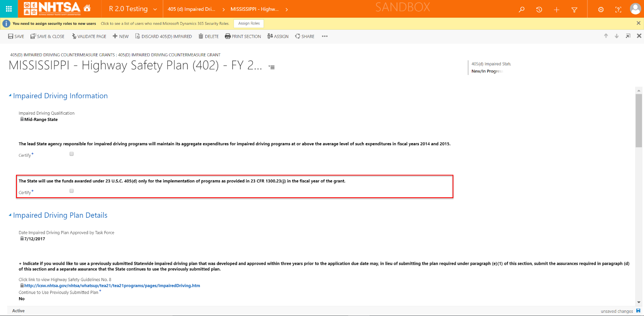
Task: Check the Certify checkbox for 405(d) funds
Action: coord(71,191)
